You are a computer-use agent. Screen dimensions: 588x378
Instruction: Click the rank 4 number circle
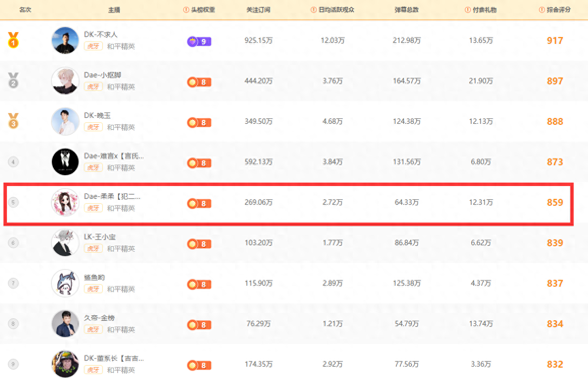[x=13, y=162]
